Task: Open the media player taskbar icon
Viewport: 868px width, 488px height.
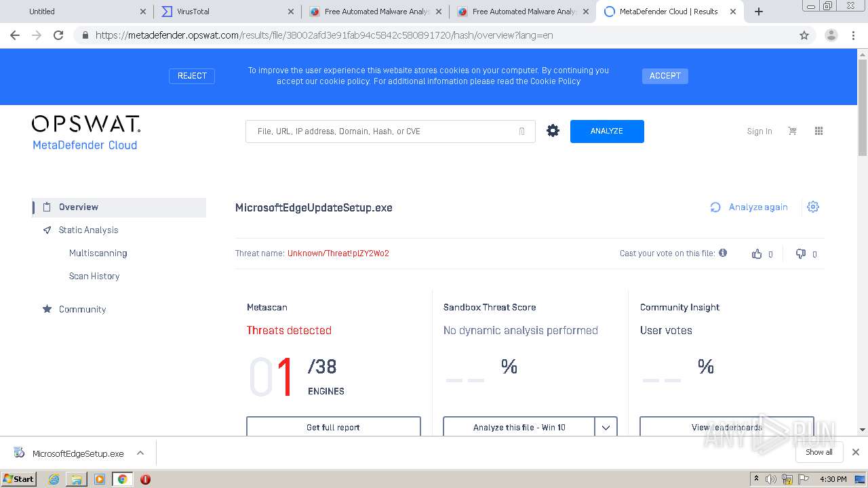Action: coord(100,479)
